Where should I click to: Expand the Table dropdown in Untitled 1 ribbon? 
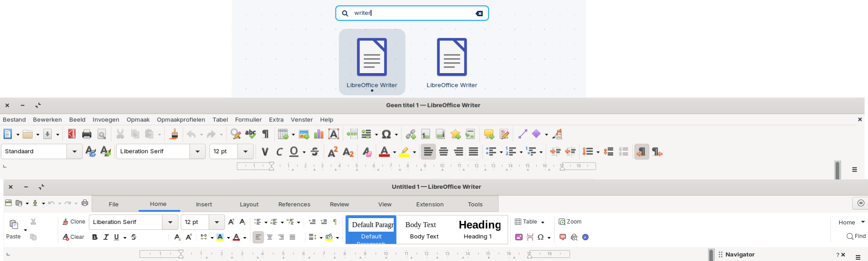[542, 222]
